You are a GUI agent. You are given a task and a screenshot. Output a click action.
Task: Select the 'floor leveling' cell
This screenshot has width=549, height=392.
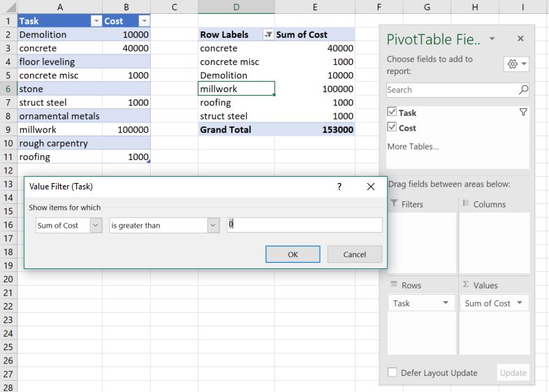pyautogui.click(x=60, y=62)
